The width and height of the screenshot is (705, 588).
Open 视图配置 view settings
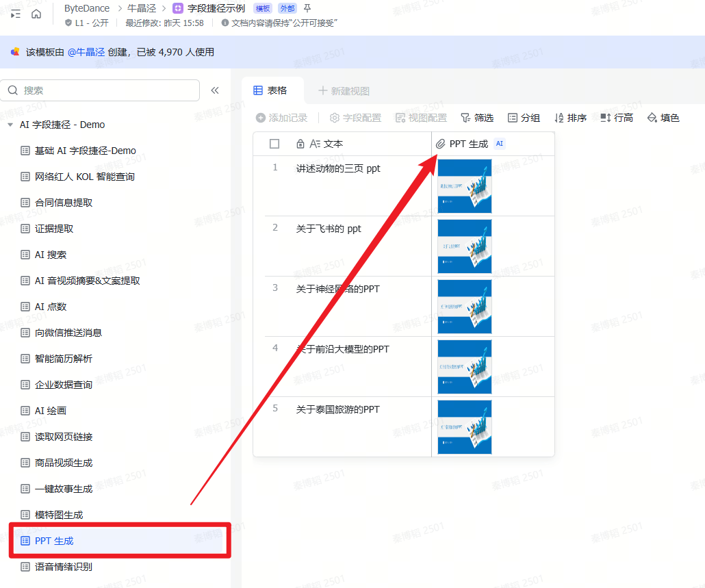pyautogui.click(x=422, y=118)
